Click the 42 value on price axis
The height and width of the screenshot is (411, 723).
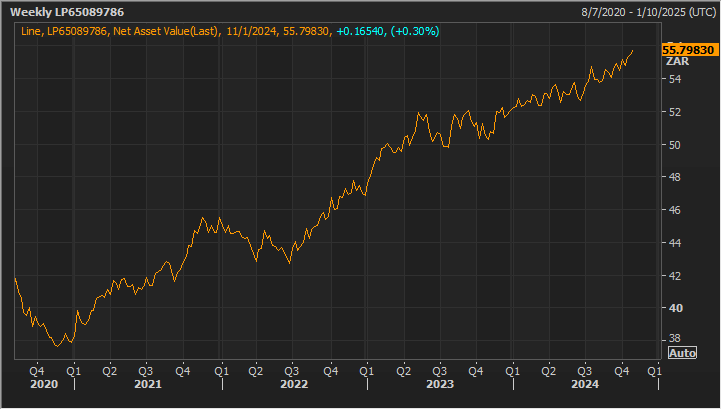pyautogui.click(x=676, y=277)
